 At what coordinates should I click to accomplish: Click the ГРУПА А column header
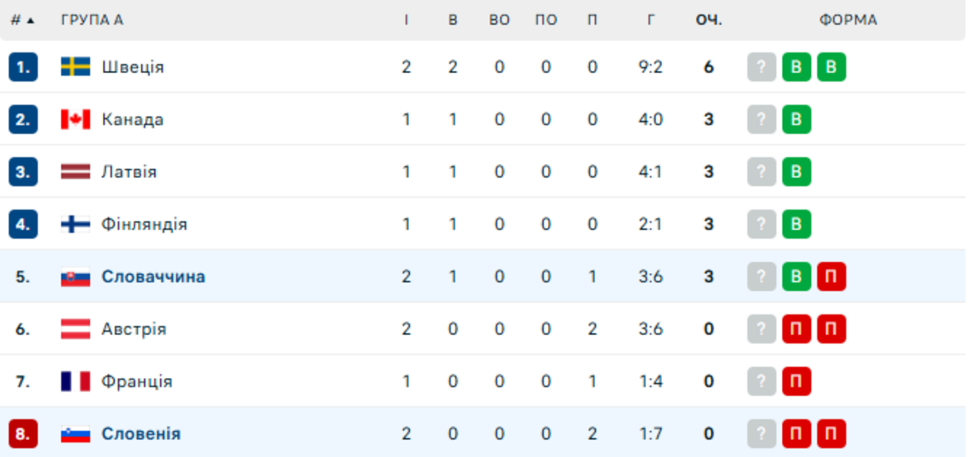pos(92,20)
